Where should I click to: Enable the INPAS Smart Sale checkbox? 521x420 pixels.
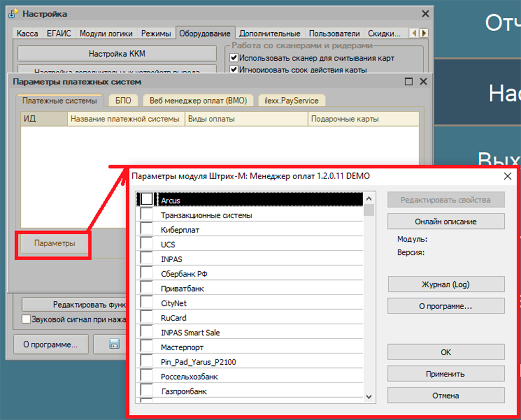(146, 332)
